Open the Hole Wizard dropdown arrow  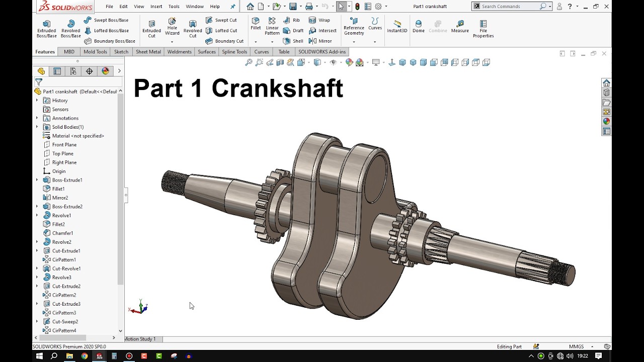point(172,42)
